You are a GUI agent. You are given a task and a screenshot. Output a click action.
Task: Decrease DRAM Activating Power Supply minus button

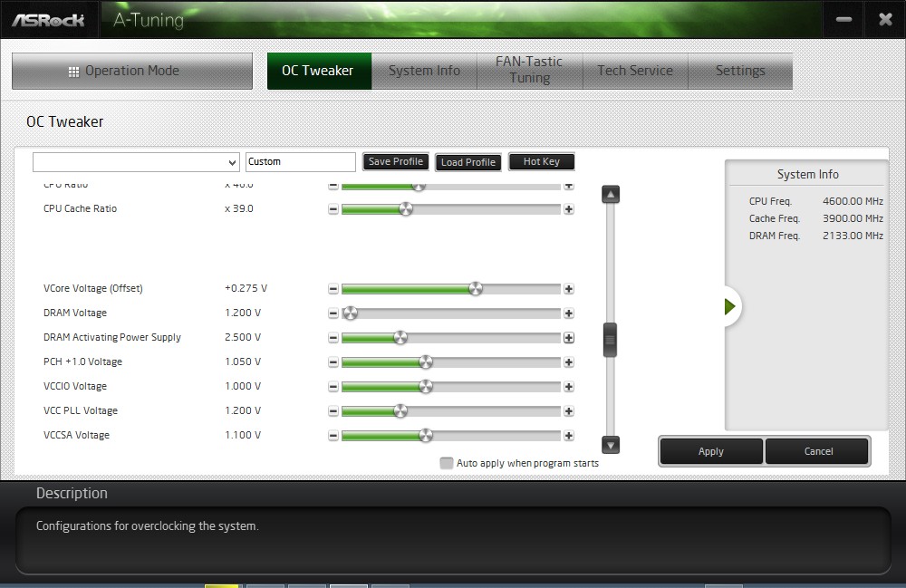pyautogui.click(x=333, y=338)
